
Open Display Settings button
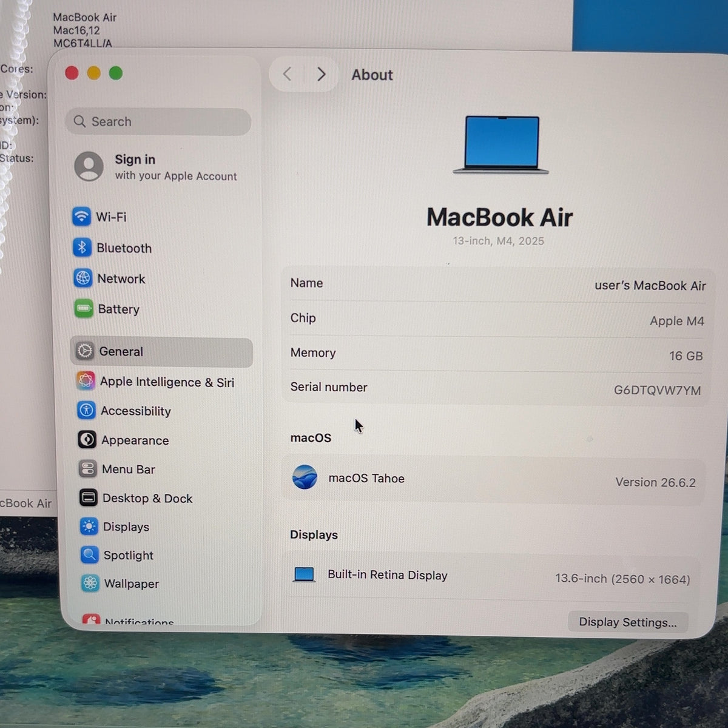point(628,622)
